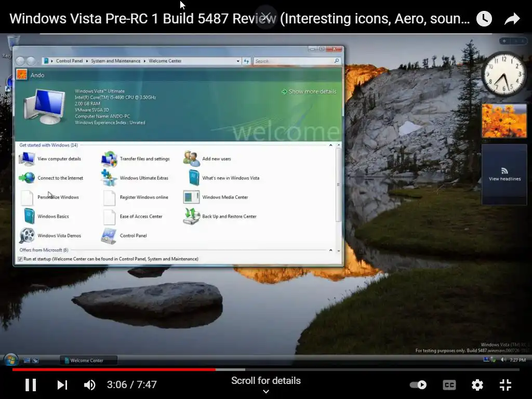Pause the video playback

tap(31, 385)
